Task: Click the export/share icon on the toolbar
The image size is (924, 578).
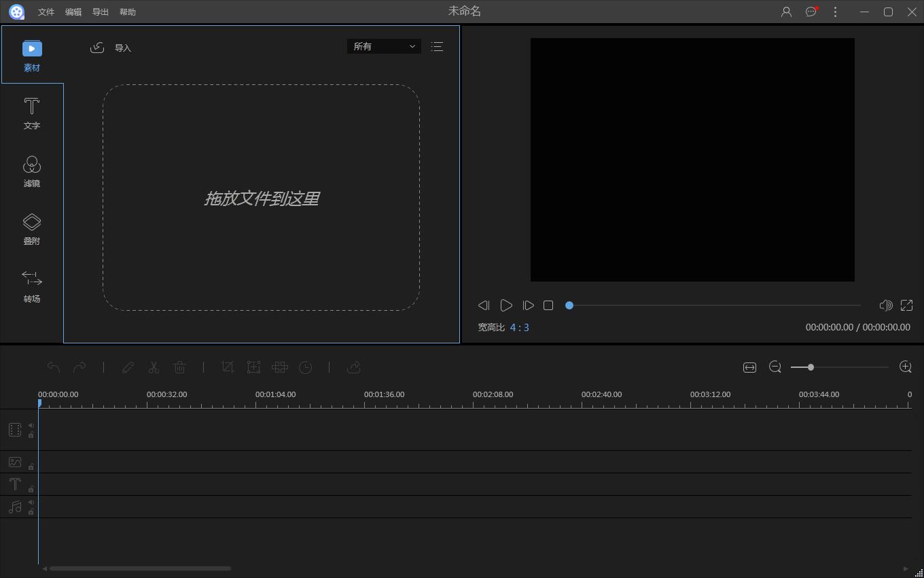Action: [353, 367]
